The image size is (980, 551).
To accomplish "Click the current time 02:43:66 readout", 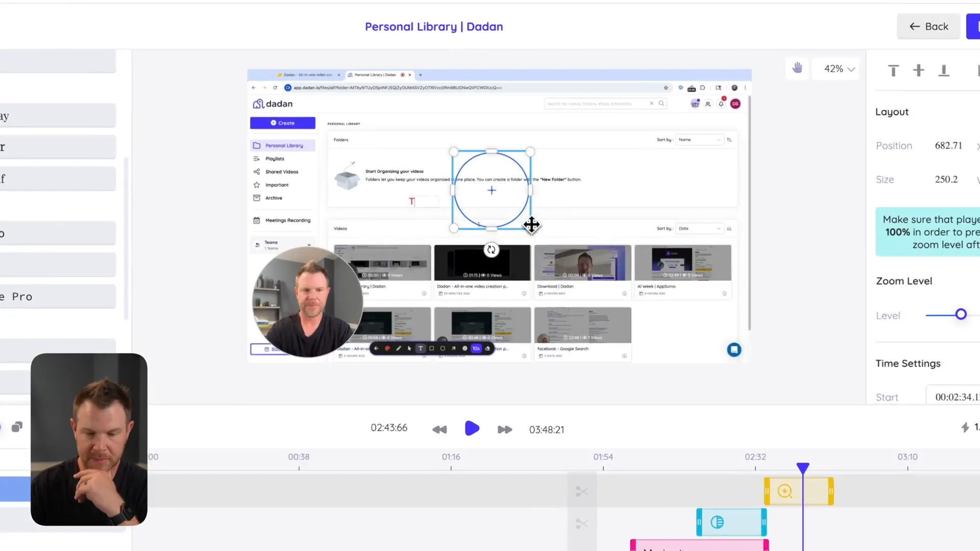I will 389,428.
